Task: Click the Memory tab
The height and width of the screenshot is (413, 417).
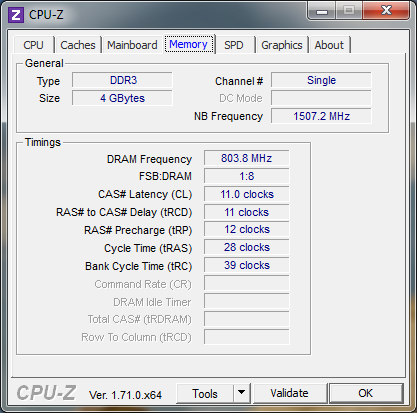Action: click(189, 44)
